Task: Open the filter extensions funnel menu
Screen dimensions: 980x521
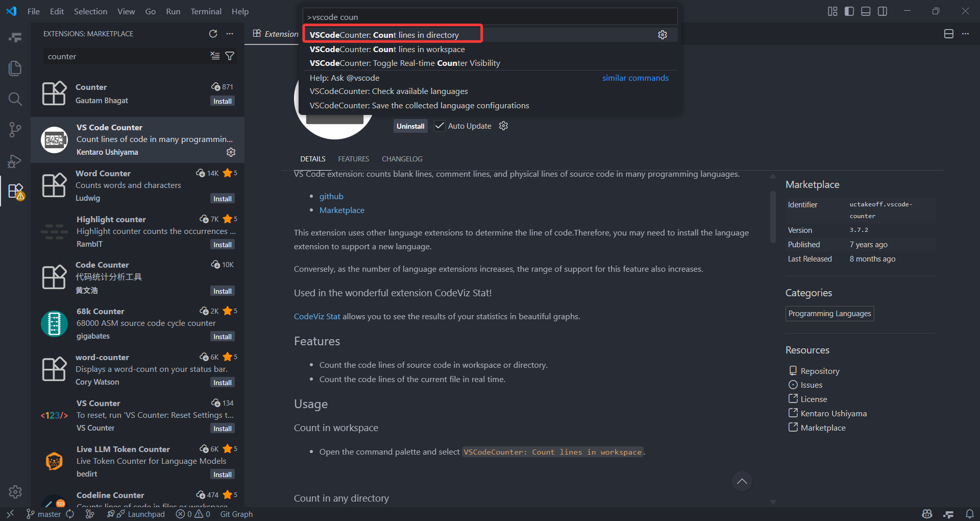Action: pos(230,56)
